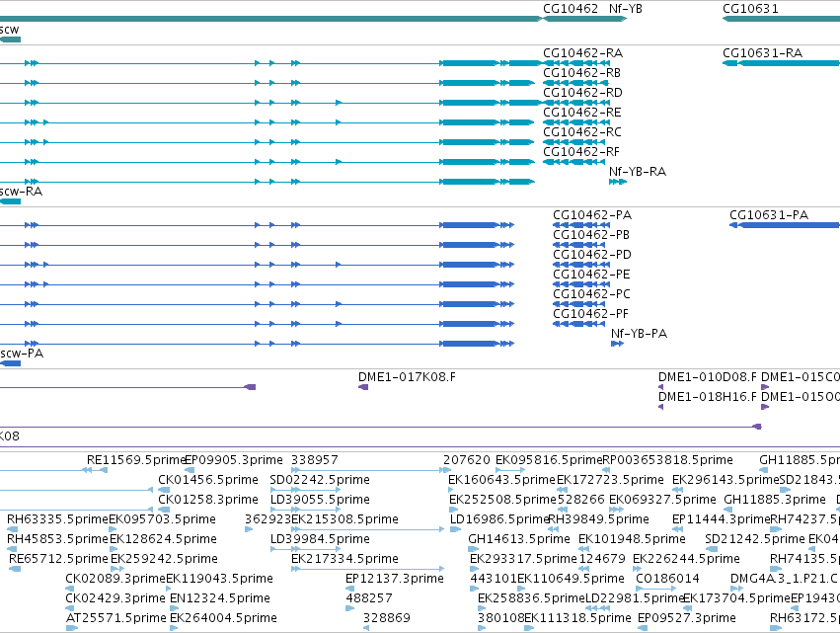The image size is (840, 633).
Task: Click the Nf-YB-RA transcript glyph
Action: (x=618, y=182)
